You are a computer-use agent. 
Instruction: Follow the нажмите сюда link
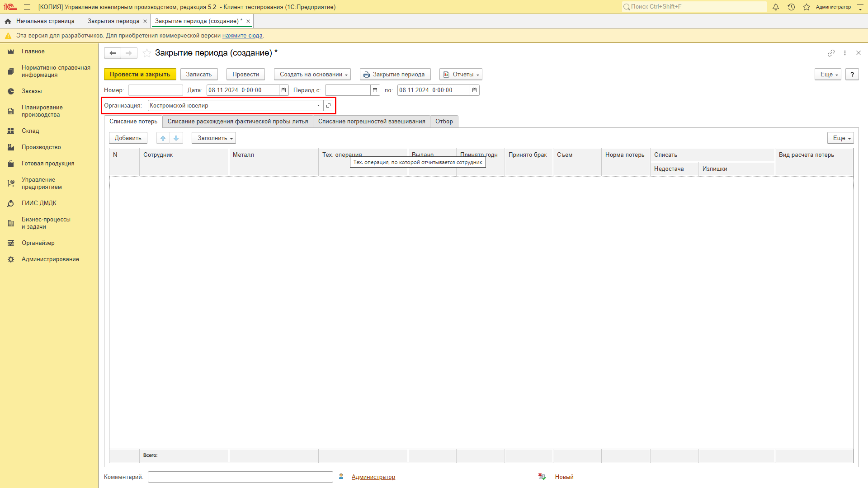click(x=242, y=36)
